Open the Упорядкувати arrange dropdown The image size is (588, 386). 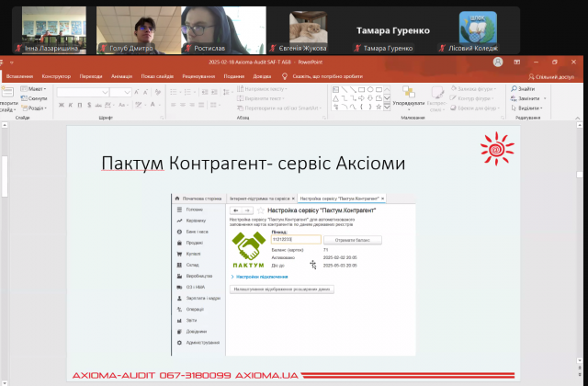tap(408, 97)
